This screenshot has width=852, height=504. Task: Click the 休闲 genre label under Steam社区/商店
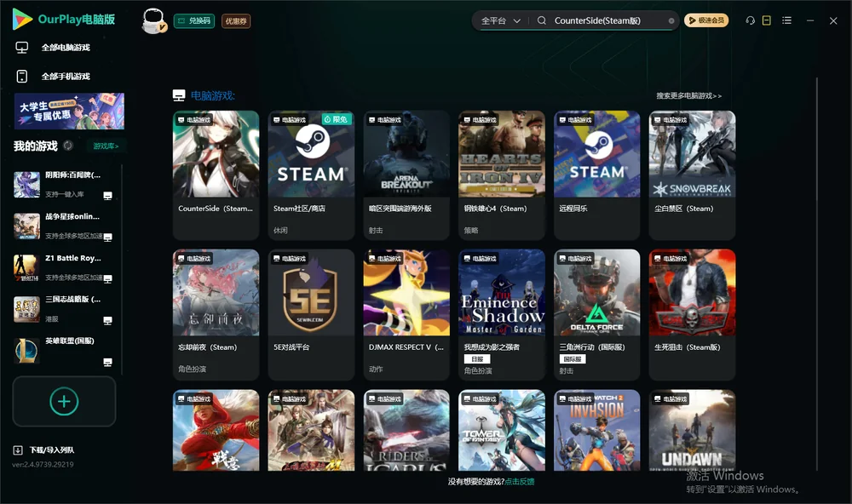pos(281,230)
